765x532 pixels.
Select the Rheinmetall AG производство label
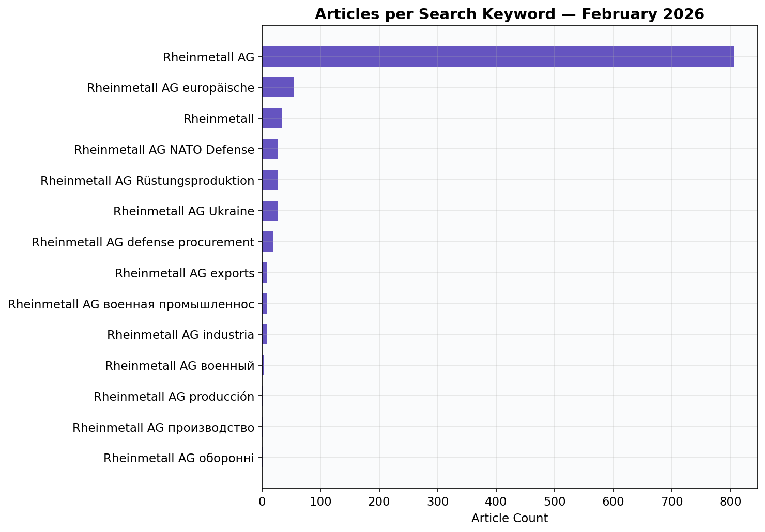(x=163, y=427)
